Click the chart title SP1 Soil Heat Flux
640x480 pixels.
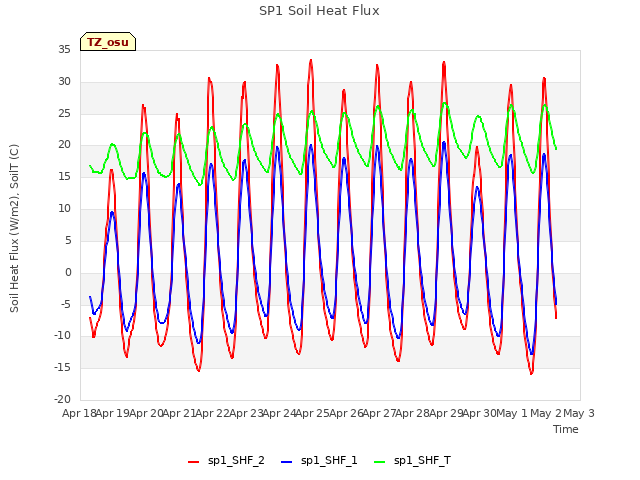(x=319, y=11)
